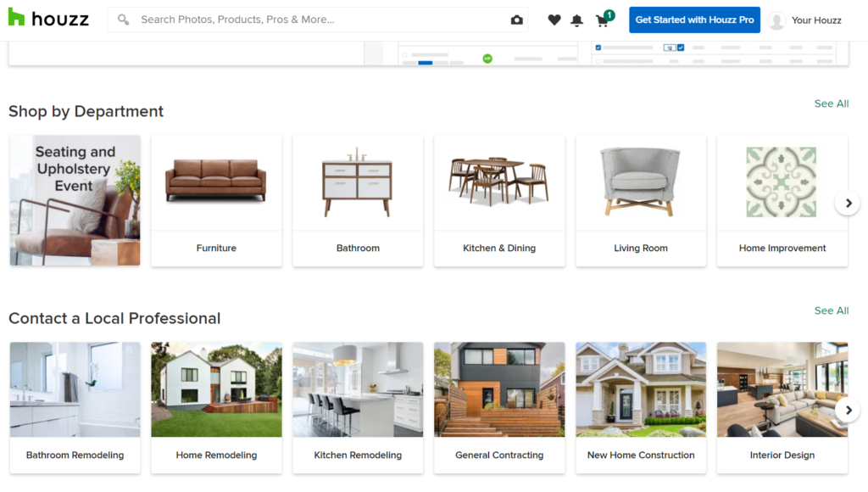Click the green item count badge on the cart
Image resolution: width=868 pixels, height=492 pixels.
pyautogui.click(x=609, y=14)
